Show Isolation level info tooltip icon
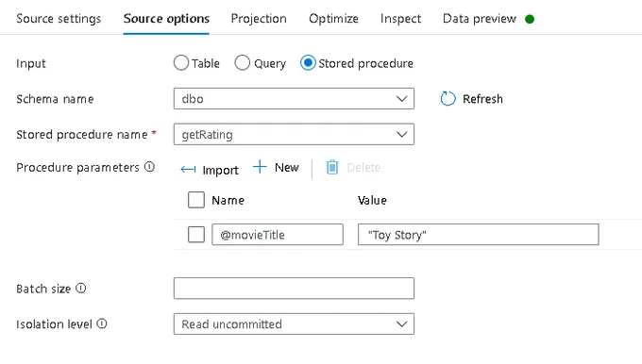This screenshot has width=642, height=364. pos(102,323)
